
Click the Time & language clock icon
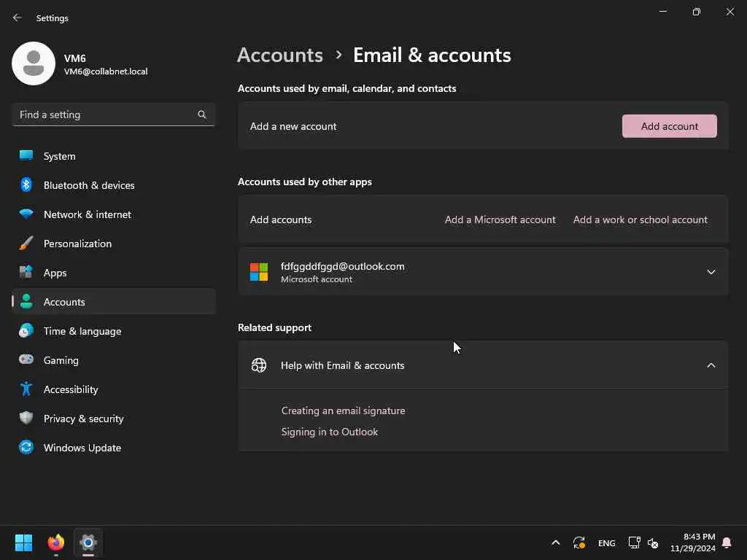(26, 331)
